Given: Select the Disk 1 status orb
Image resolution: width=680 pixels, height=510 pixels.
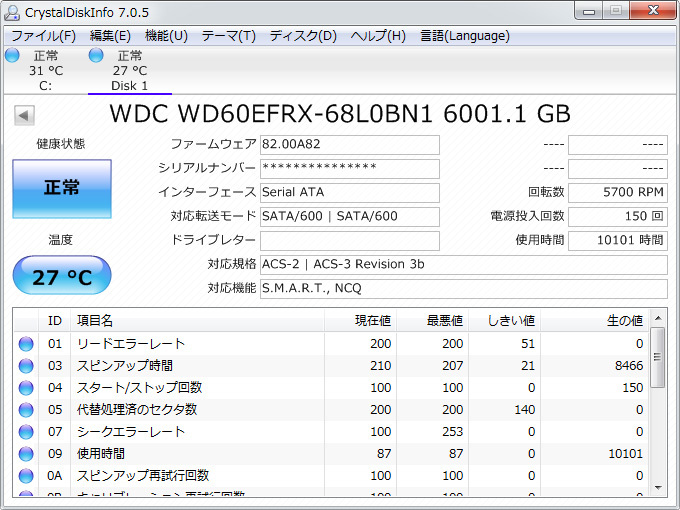Looking at the screenshot, I should coord(96,56).
